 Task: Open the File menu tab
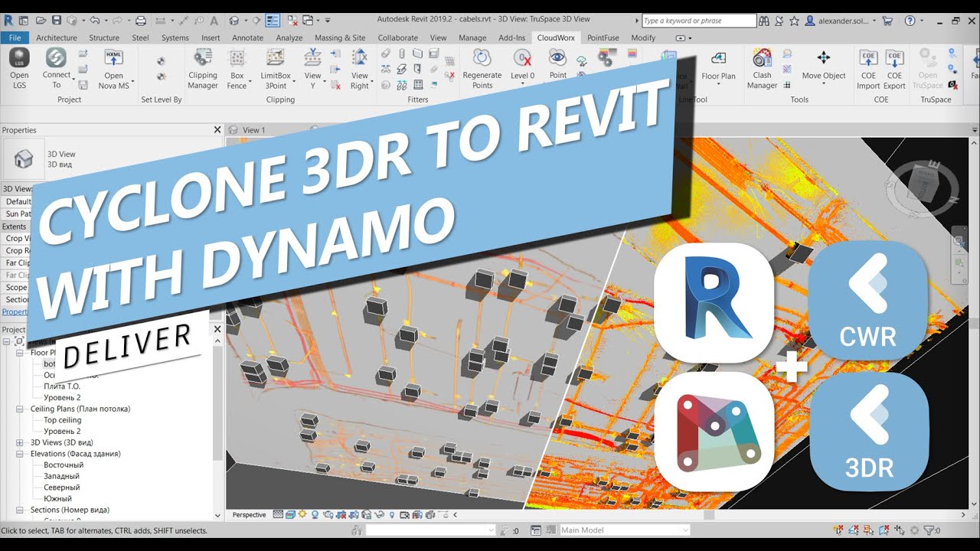click(15, 37)
